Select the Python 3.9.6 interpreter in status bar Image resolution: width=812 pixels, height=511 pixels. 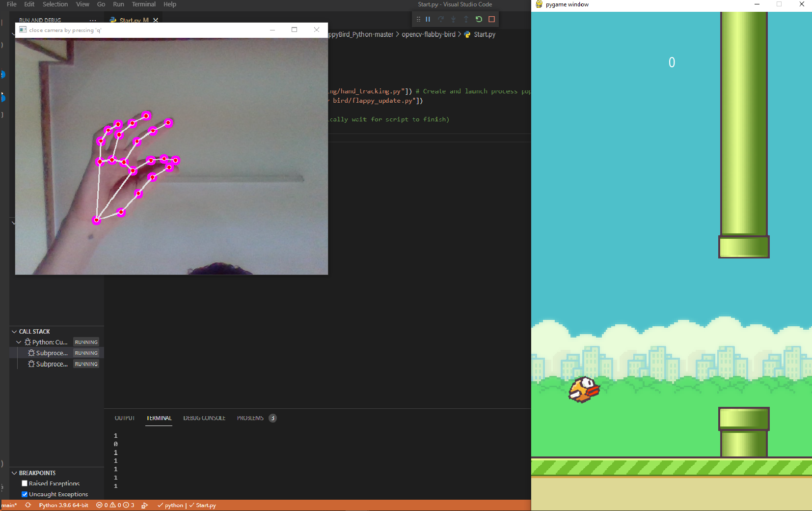(64, 505)
